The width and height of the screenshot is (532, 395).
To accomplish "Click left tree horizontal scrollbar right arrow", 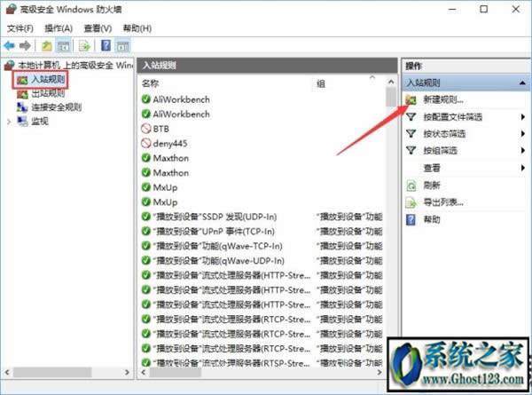I will (127, 372).
